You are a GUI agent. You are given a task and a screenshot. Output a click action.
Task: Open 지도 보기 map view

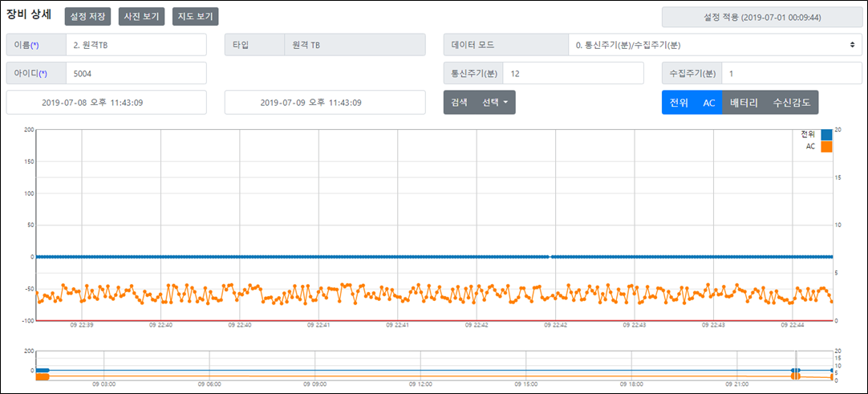tap(195, 16)
